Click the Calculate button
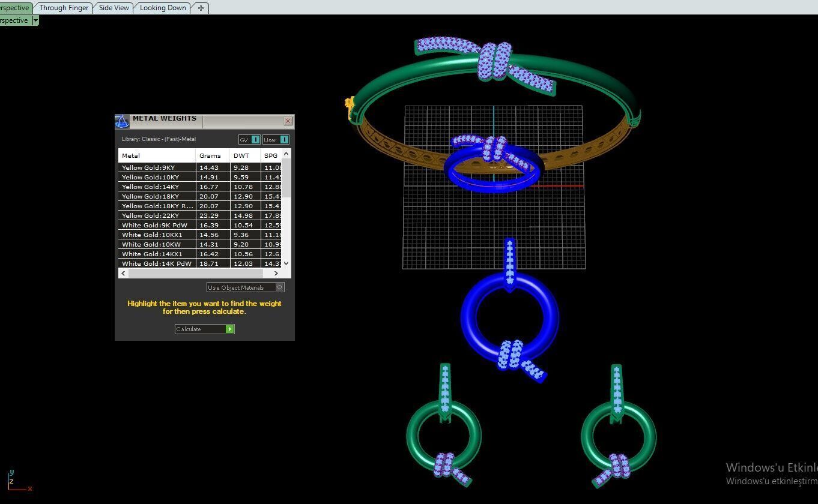The height and width of the screenshot is (504, 818). 204,329
